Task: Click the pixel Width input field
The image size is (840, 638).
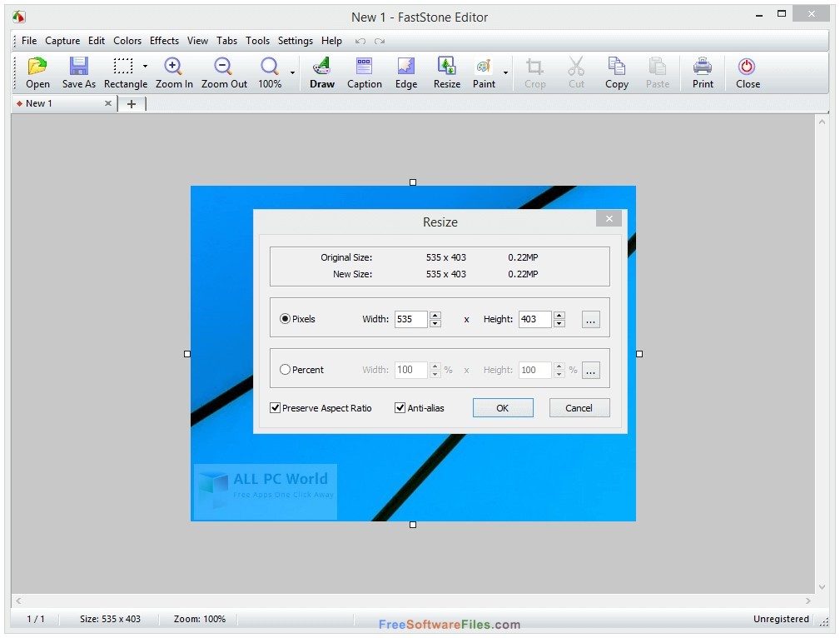Action: (411, 319)
